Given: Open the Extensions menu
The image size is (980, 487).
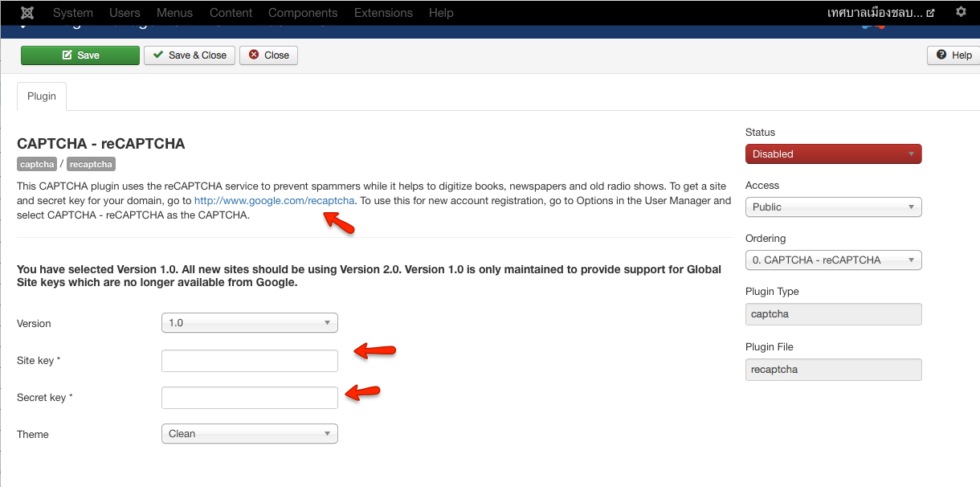Looking at the screenshot, I should 384,13.
